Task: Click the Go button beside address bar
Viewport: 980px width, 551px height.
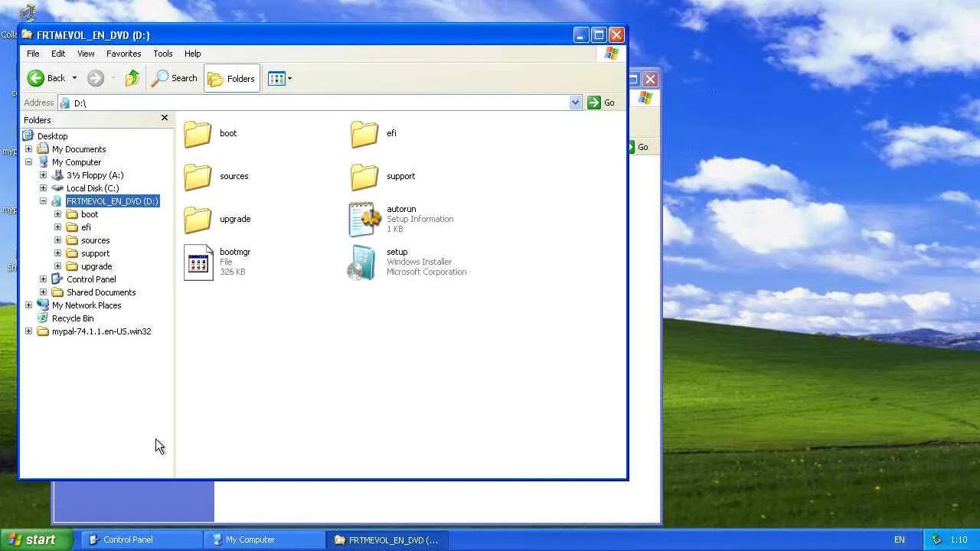Action: click(x=601, y=103)
